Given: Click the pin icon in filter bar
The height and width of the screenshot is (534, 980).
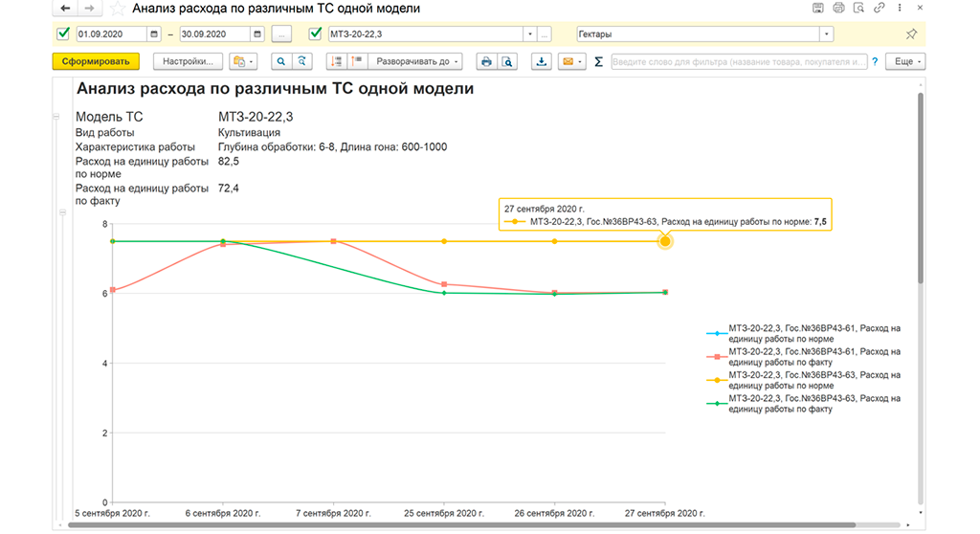Looking at the screenshot, I should (x=911, y=34).
